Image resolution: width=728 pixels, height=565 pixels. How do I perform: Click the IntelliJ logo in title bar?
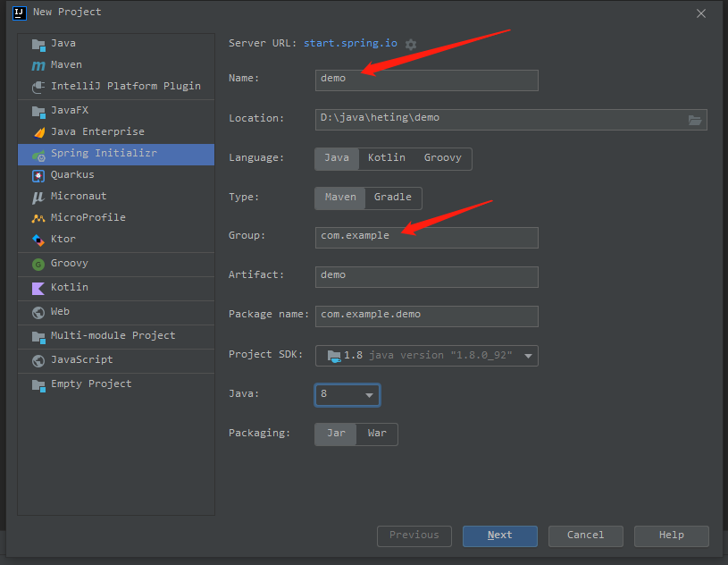point(20,13)
